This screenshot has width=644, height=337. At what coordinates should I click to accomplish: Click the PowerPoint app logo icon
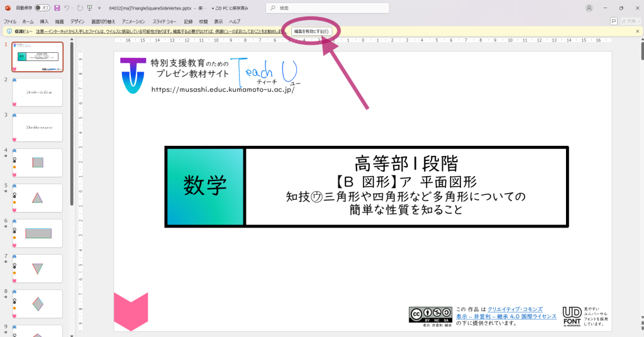coord(8,8)
